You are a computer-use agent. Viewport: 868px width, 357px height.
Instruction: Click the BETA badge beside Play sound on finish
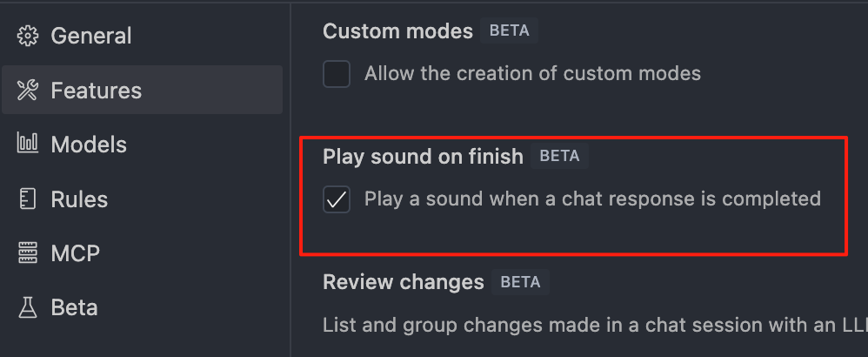[x=559, y=157]
